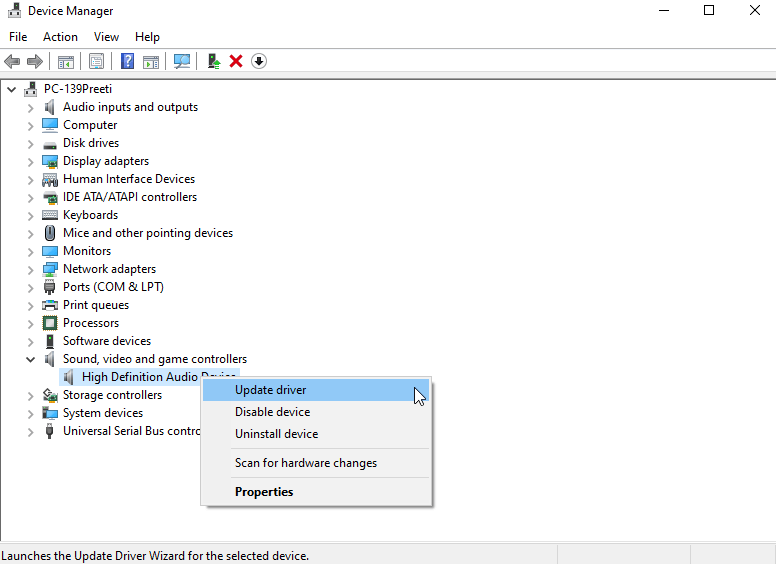Click the Forward arrow toolbar icon

pyautogui.click(x=35, y=61)
